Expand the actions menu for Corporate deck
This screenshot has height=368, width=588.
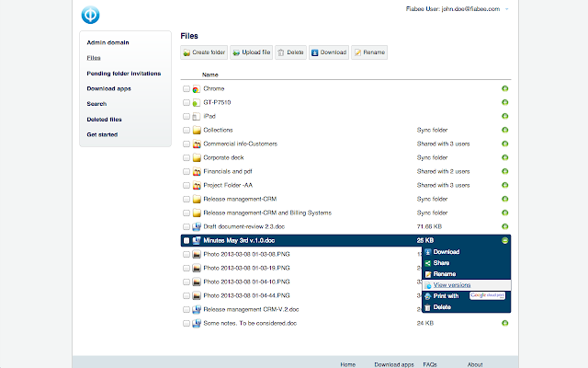504,157
